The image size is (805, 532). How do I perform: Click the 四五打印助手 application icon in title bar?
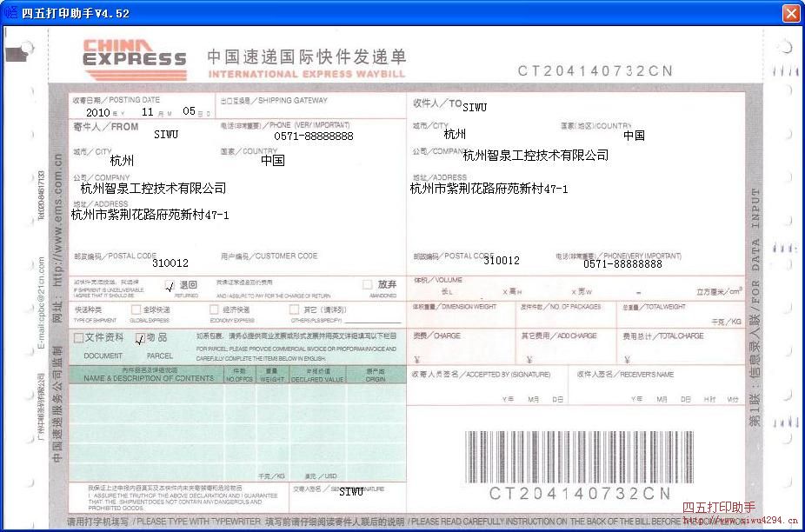coord(10,13)
